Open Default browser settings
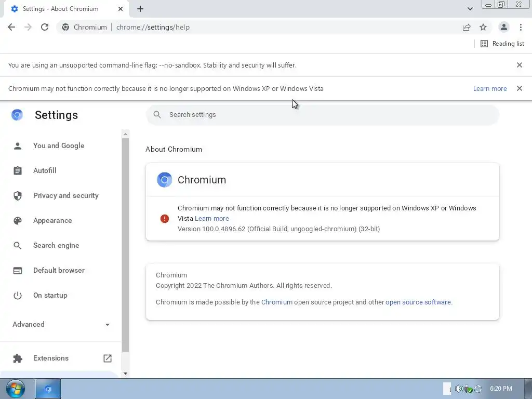The image size is (532, 399). pos(59,270)
